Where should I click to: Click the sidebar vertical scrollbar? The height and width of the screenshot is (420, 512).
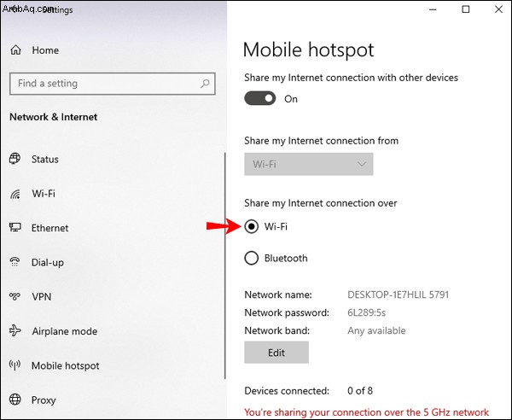click(225, 265)
